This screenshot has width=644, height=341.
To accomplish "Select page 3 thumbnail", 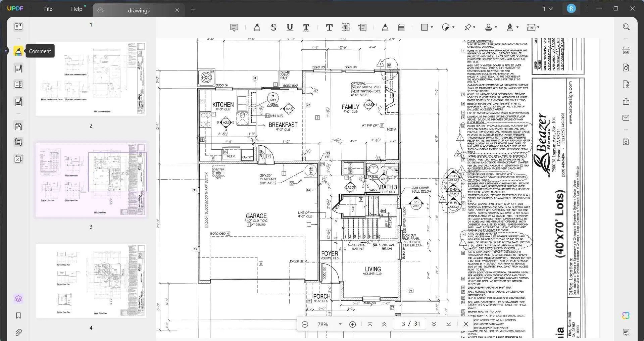I will pos(91,180).
